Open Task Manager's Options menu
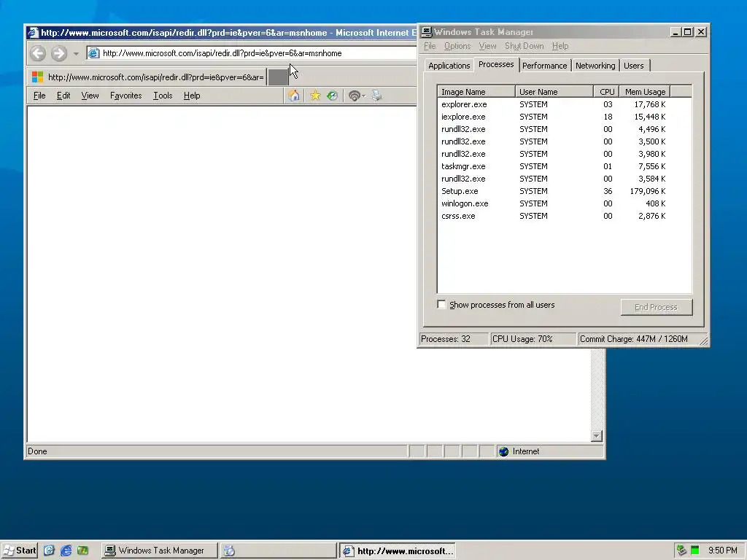 pyautogui.click(x=457, y=46)
